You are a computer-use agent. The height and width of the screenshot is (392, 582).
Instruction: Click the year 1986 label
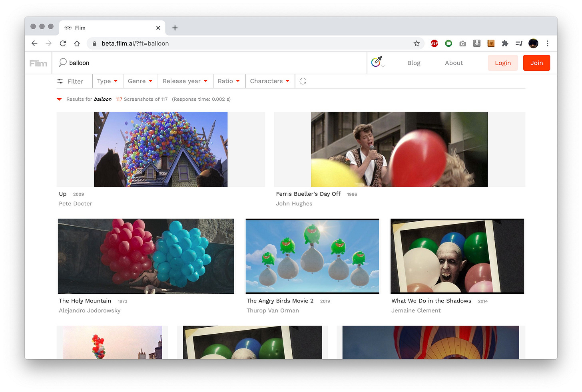[352, 195]
